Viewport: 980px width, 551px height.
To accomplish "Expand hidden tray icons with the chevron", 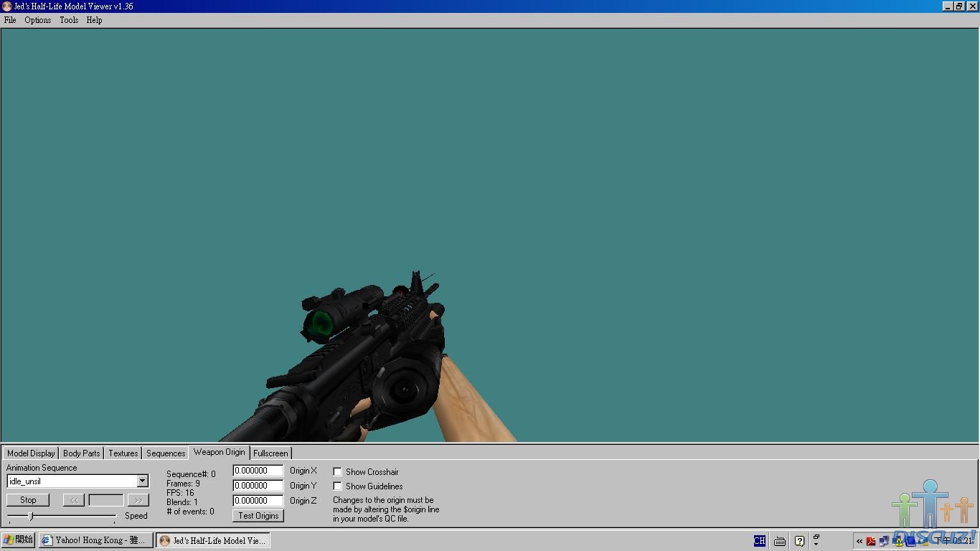I will tap(859, 541).
